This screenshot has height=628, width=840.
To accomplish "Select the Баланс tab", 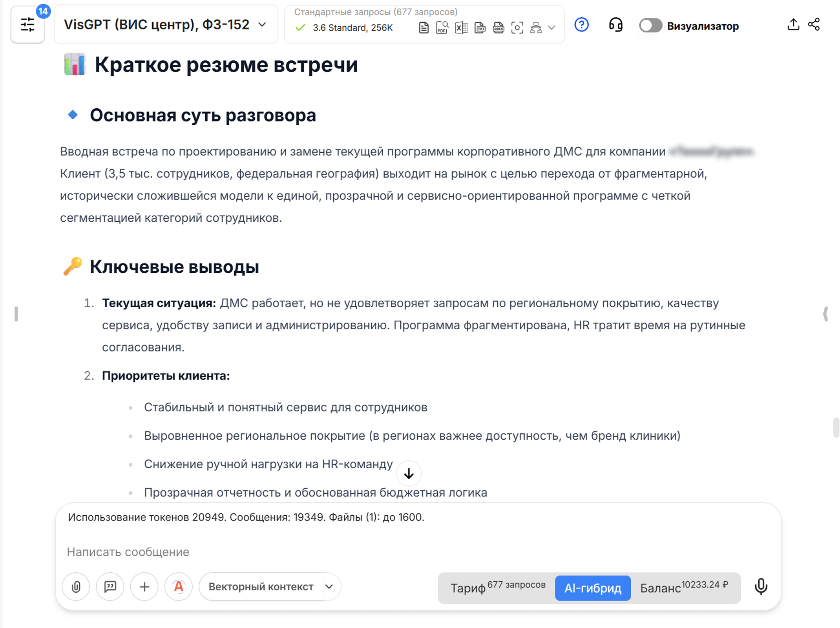I will 684,588.
